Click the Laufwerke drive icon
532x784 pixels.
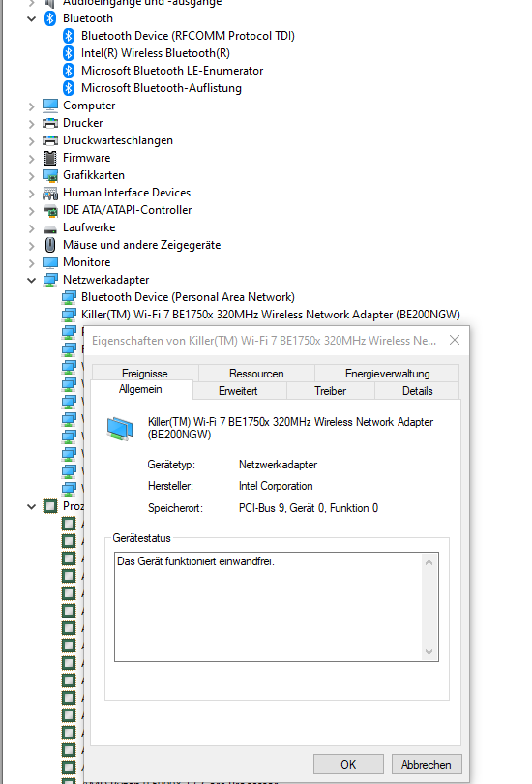click(50, 229)
